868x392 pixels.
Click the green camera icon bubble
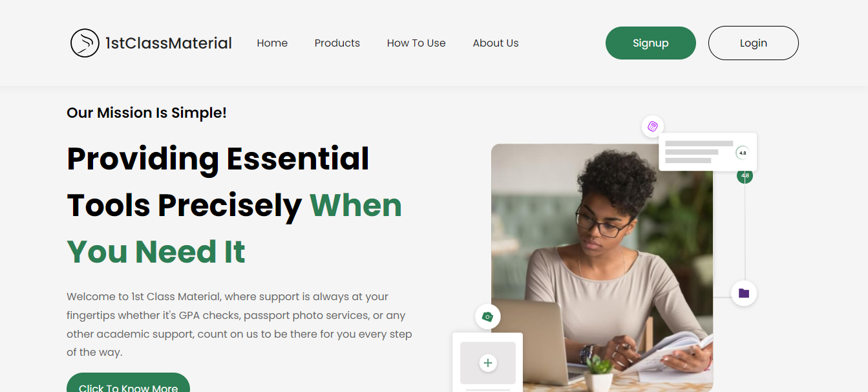point(488,317)
